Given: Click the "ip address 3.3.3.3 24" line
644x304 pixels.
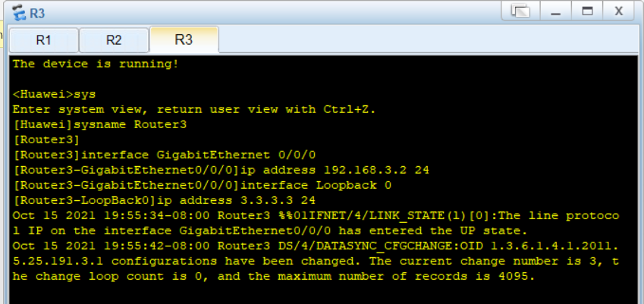Looking at the screenshot, I should pos(165,200).
